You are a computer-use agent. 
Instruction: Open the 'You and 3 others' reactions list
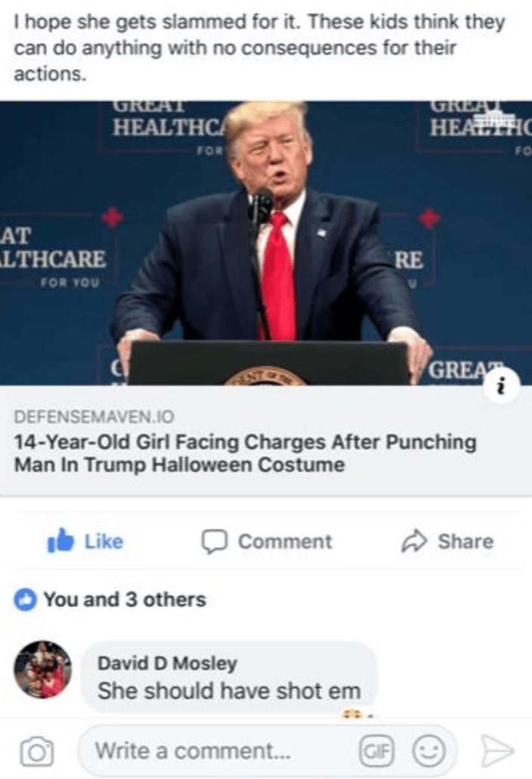point(125,600)
